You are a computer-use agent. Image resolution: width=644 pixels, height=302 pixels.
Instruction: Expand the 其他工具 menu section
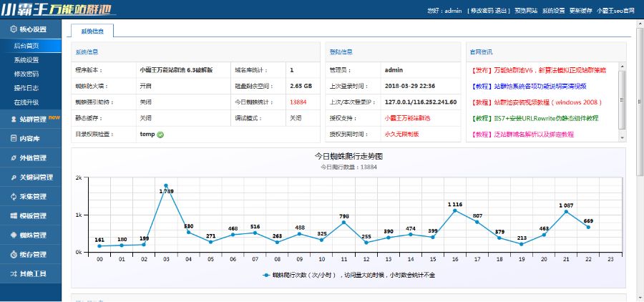[31, 274]
